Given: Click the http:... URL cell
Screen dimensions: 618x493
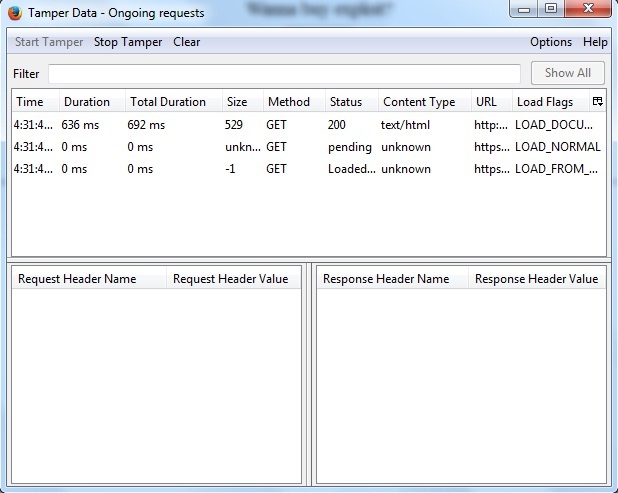Looking at the screenshot, I should tap(491, 125).
